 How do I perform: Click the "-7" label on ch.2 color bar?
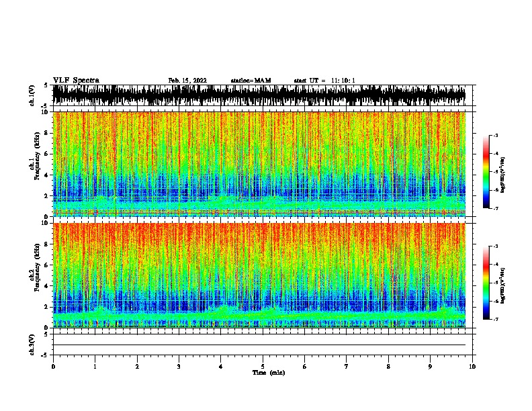[x=496, y=319]
